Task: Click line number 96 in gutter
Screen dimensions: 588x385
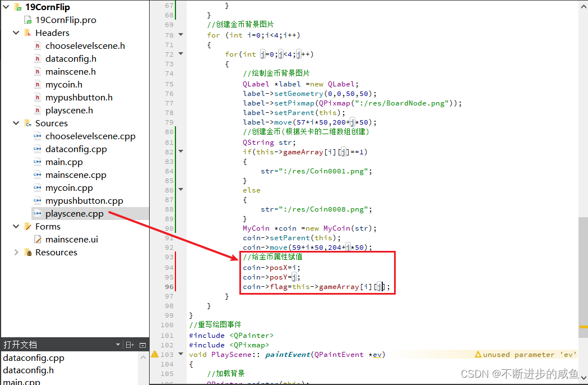Action: (169, 287)
